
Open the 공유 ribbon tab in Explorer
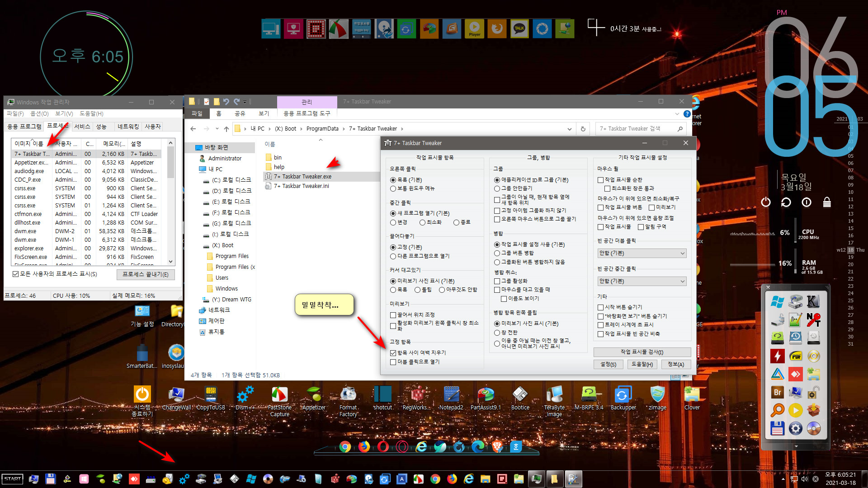point(240,114)
